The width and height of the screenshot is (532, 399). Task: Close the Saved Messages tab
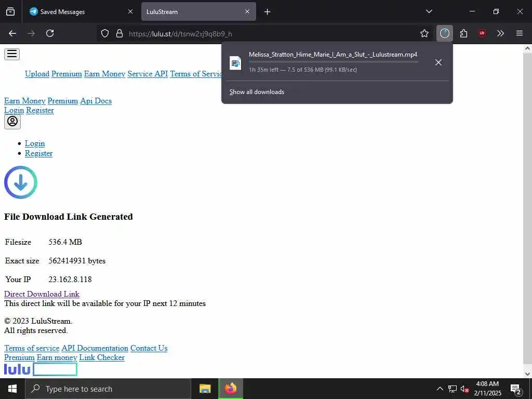130,11
